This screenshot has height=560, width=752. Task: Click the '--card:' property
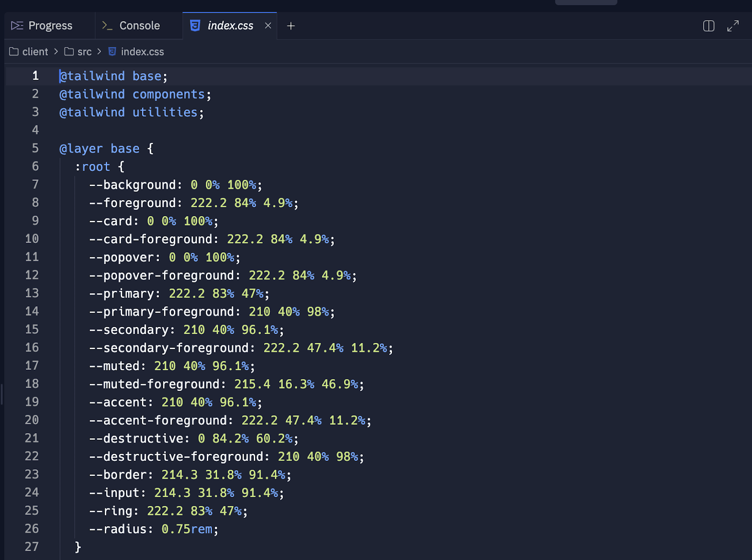click(114, 221)
